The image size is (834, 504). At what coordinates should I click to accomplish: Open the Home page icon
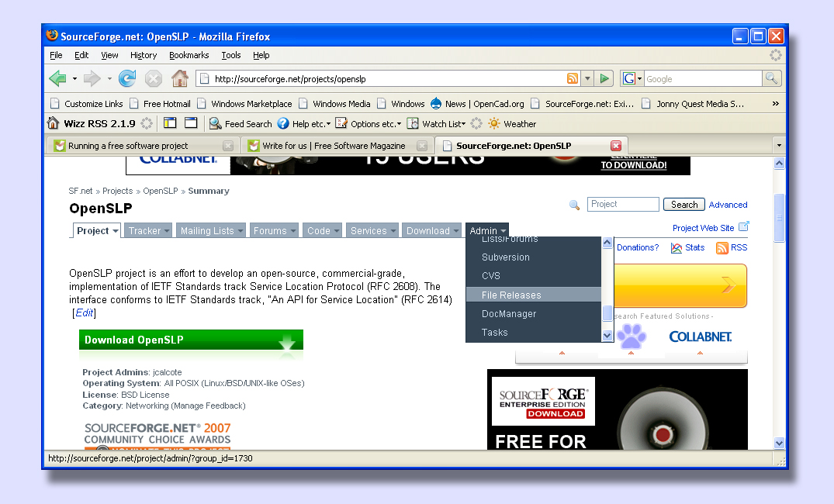coord(180,78)
